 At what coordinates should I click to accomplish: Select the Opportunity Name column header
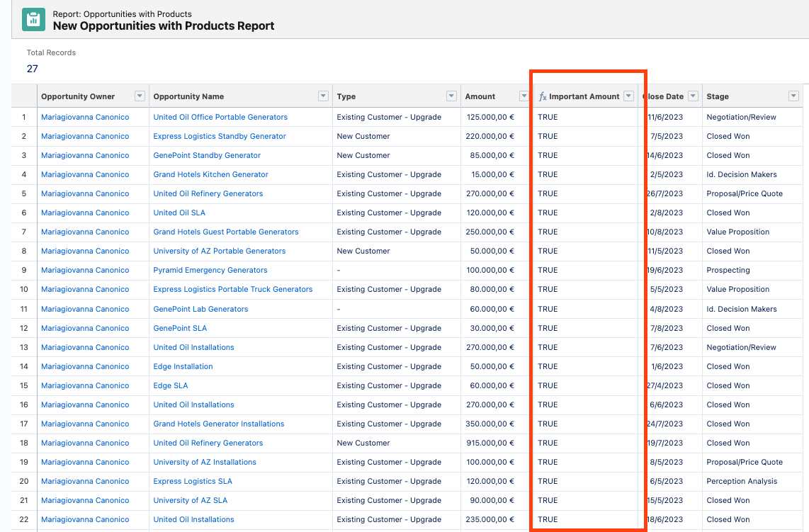188,96
